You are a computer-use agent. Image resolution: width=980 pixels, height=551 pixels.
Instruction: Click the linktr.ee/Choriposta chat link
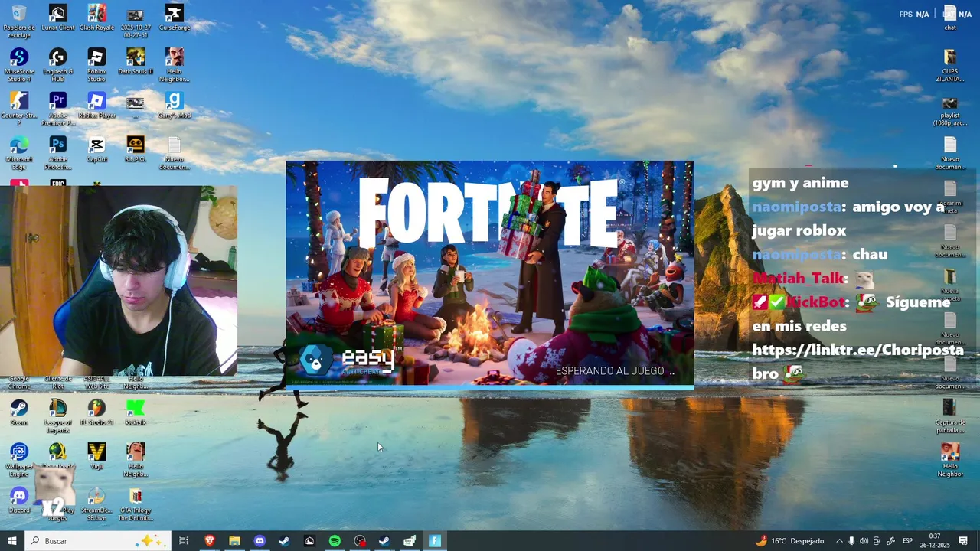(x=857, y=350)
